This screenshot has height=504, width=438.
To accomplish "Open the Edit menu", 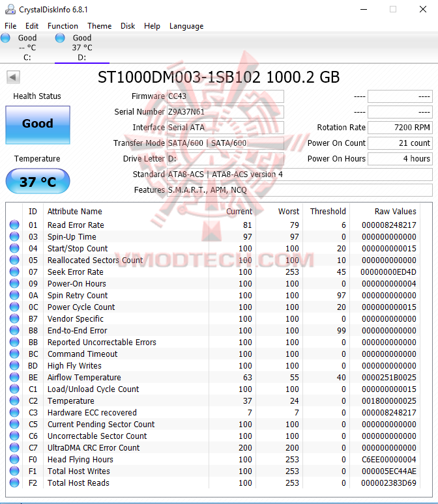I will pyautogui.click(x=32, y=26).
